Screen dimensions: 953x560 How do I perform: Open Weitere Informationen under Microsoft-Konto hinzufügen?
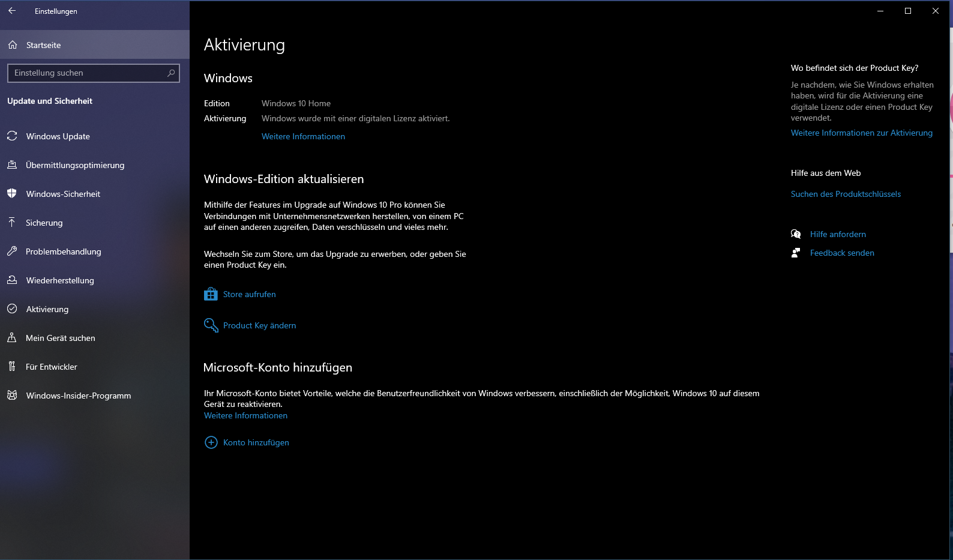[x=245, y=415]
